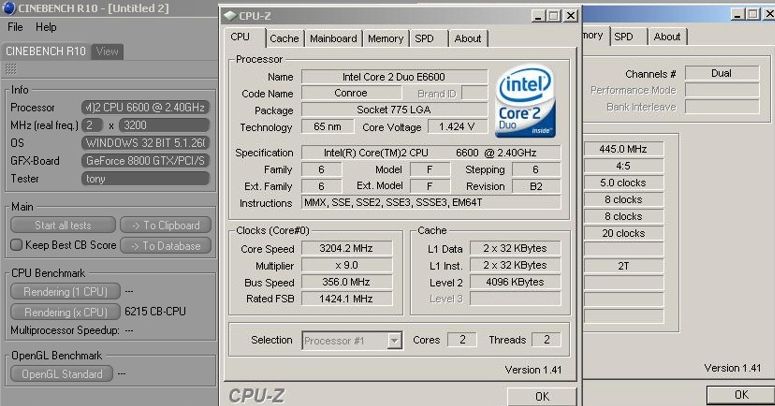Click the Core Speed value 3204.2 MHz

pyautogui.click(x=346, y=248)
